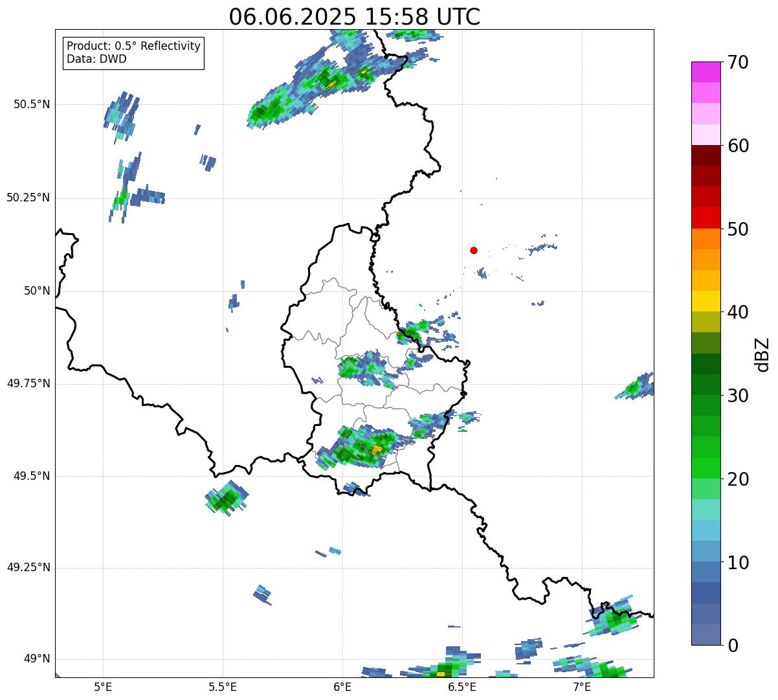
Task: Click the 6.5°E longitude label
Action: (462, 687)
